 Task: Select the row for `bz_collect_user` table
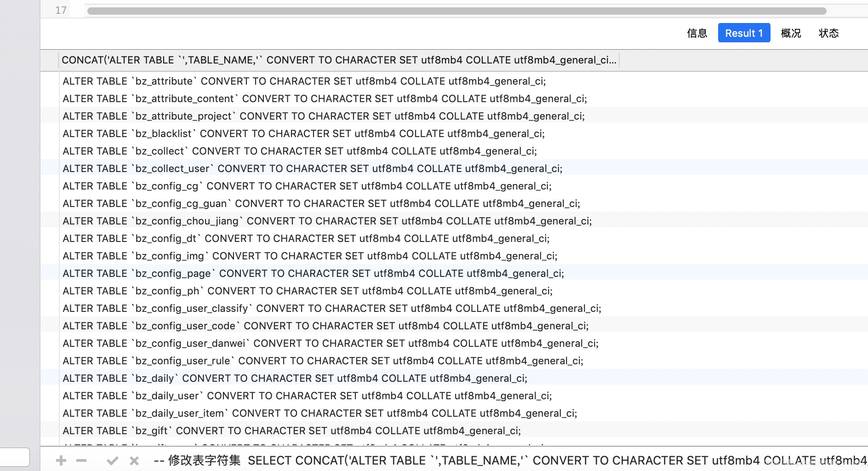(x=454, y=169)
